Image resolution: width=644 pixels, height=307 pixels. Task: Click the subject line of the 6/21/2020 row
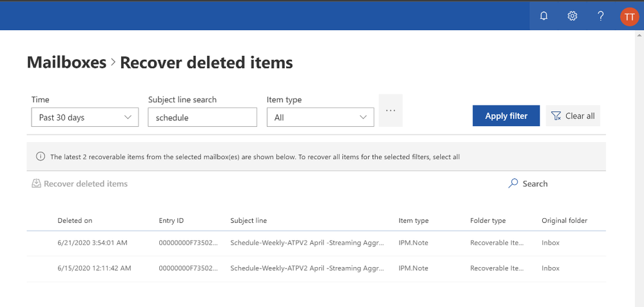coord(307,243)
